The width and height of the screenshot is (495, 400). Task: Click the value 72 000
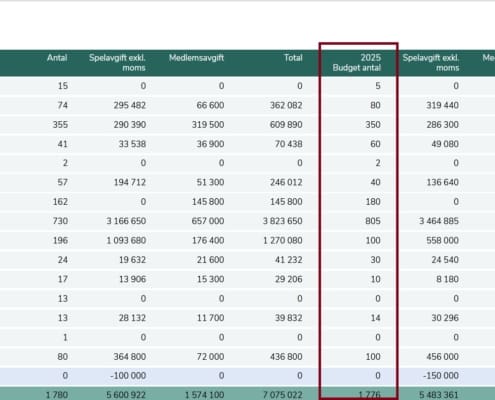point(210,357)
